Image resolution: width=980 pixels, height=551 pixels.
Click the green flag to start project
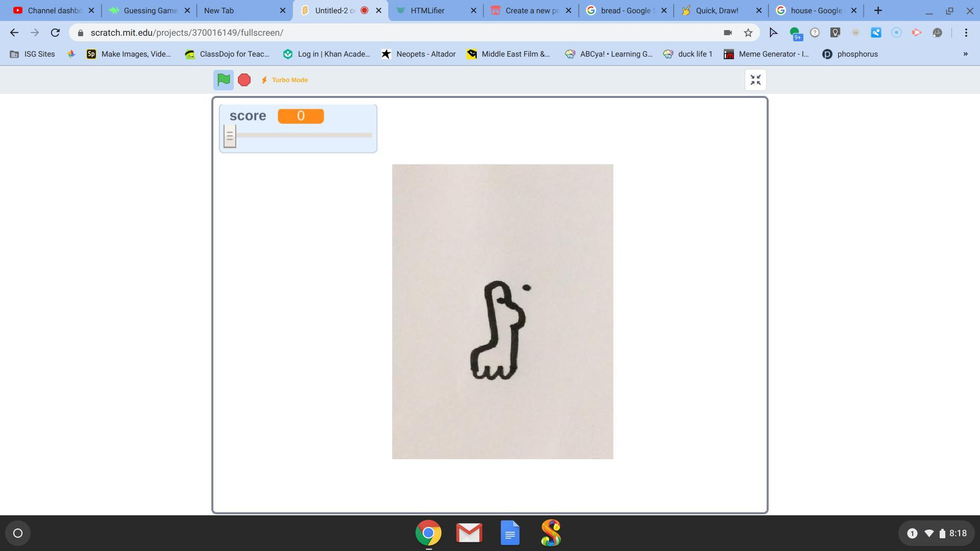click(x=224, y=80)
